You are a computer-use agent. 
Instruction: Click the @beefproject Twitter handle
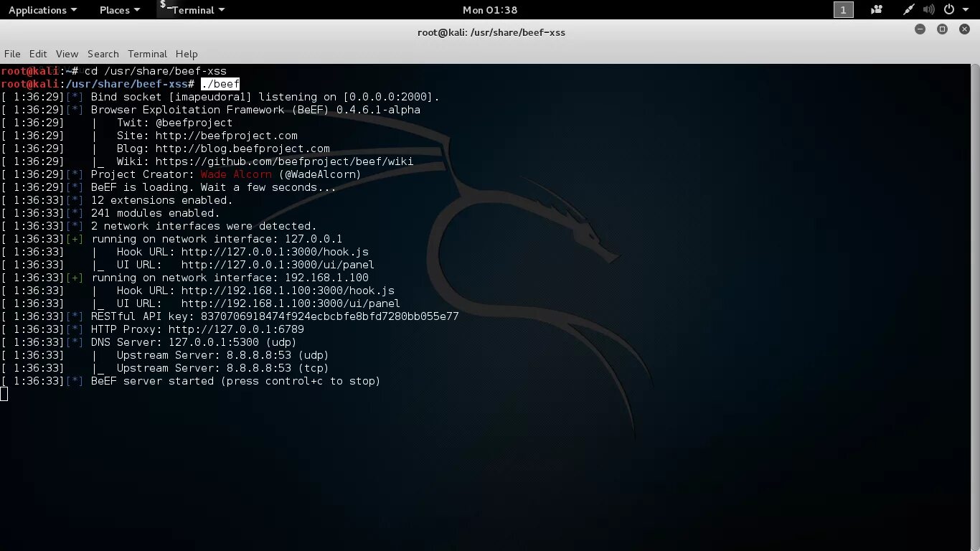(194, 123)
